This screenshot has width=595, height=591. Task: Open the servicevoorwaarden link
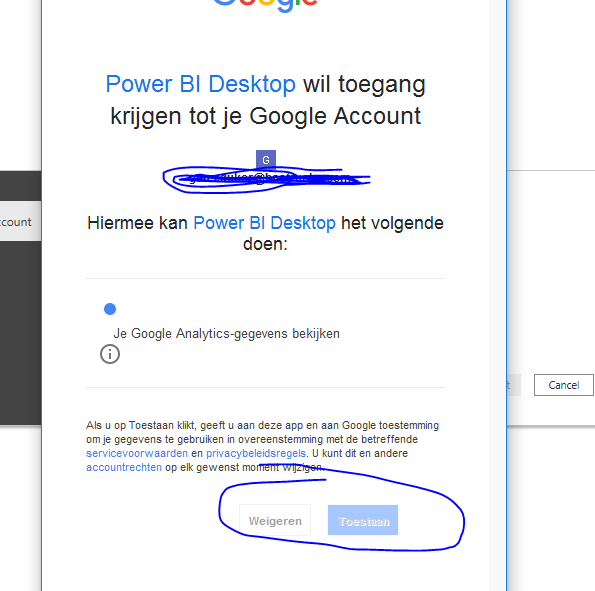click(137, 453)
